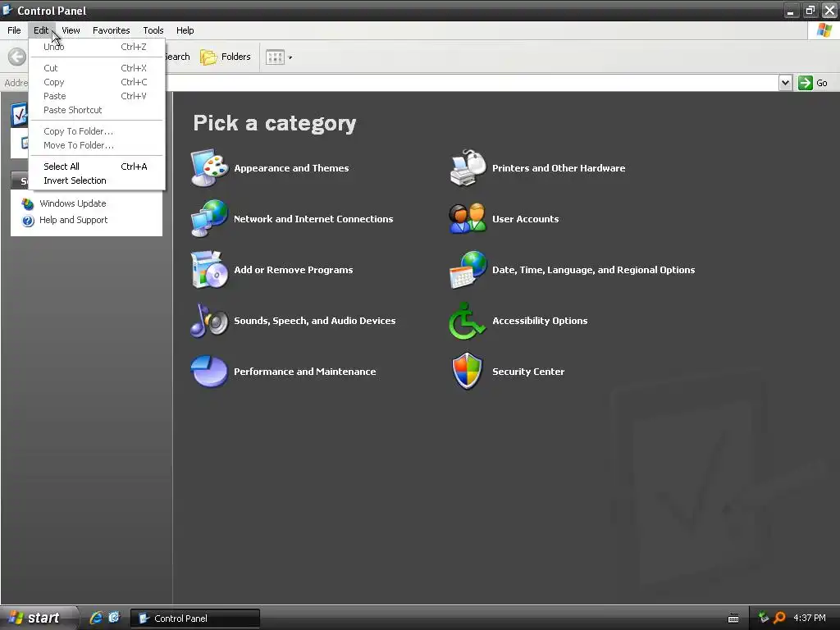840x630 pixels.
Task: Click the second quick launch icon beside Internet Explorer
Action: coord(114,618)
